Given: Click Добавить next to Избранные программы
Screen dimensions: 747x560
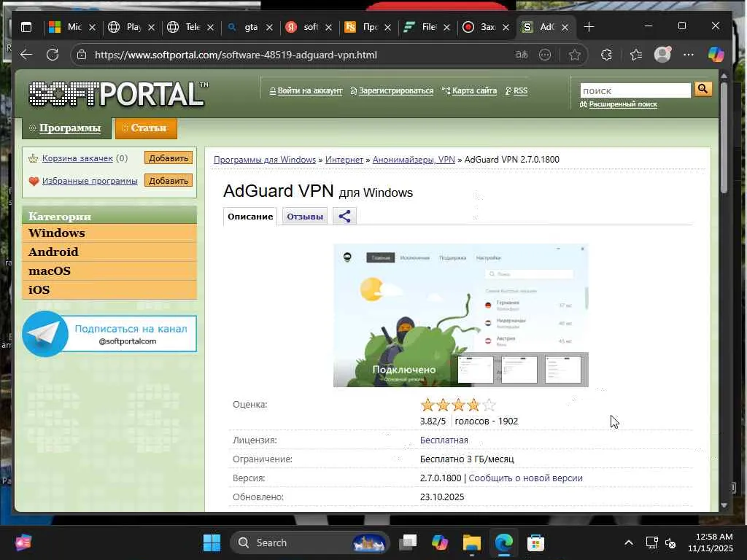Looking at the screenshot, I should point(169,181).
